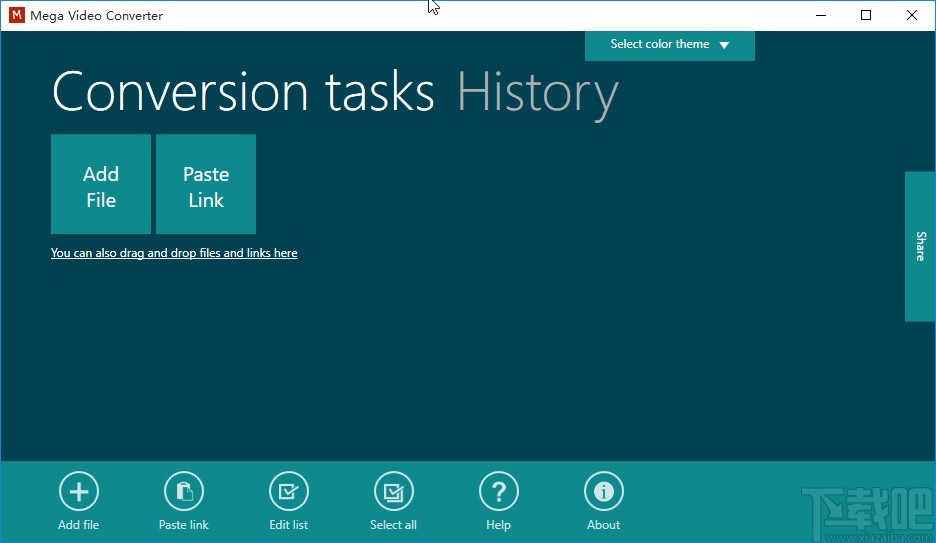Expand the Share side panel tab
The width and height of the screenshot is (936, 543).
[920, 246]
